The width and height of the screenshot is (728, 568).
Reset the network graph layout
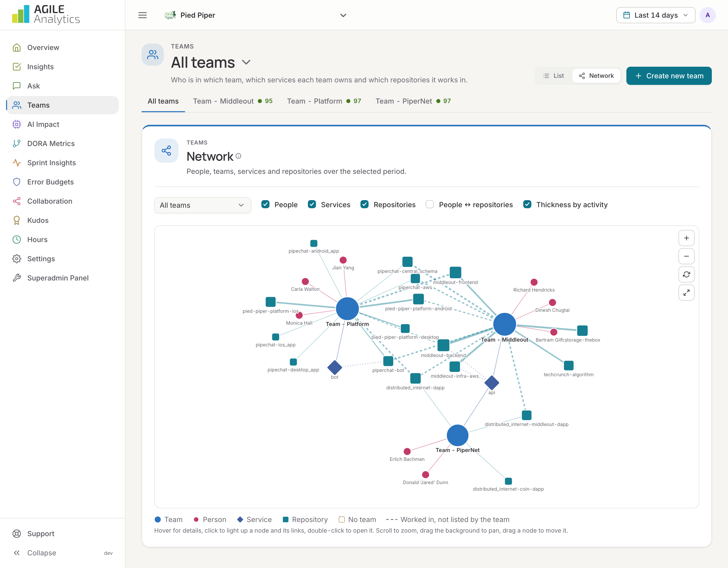tap(686, 274)
